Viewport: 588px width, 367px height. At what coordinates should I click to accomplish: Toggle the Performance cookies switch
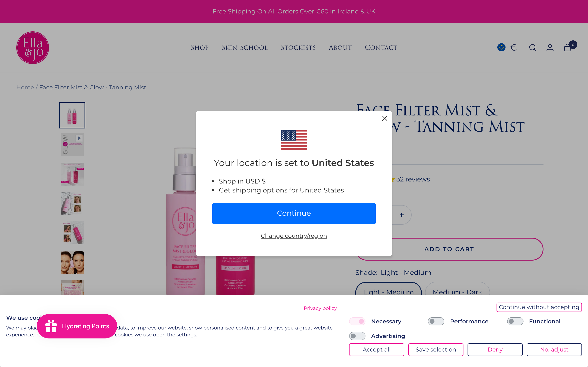tap(436, 321)
